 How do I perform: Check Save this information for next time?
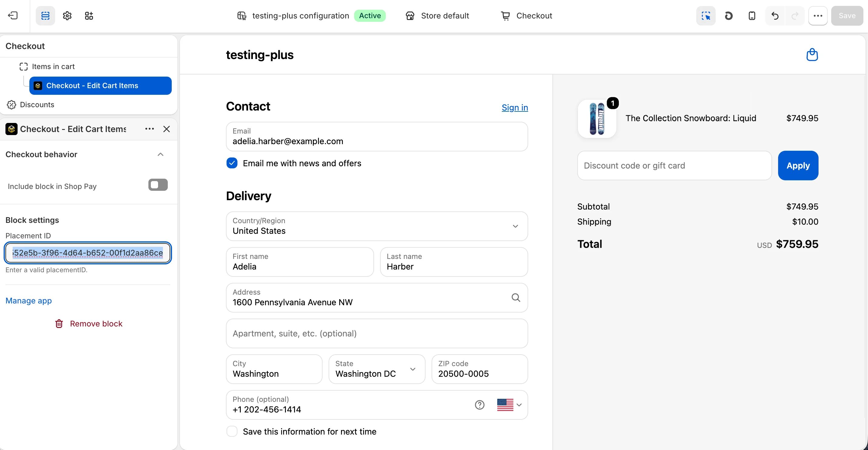(x=232, y=431)
